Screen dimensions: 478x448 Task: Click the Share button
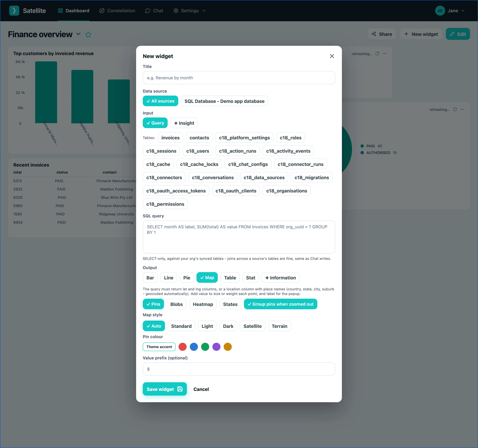click(x=382, y=34)
